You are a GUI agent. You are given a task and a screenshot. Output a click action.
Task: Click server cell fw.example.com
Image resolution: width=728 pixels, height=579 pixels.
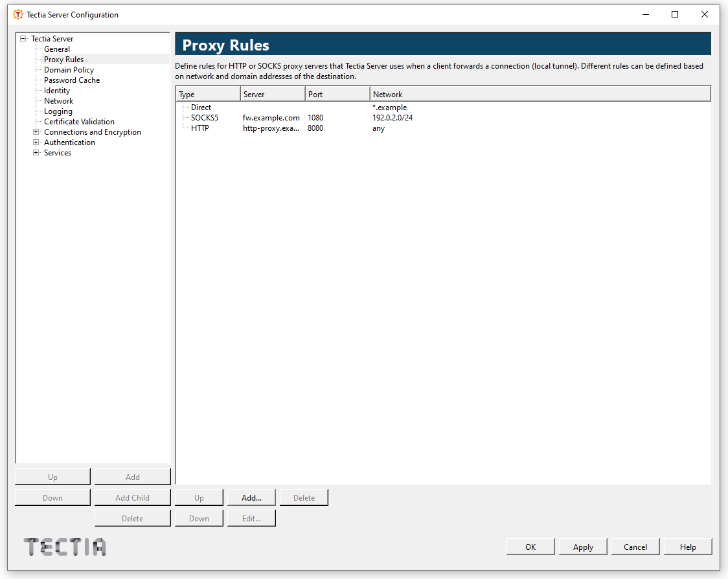pyautogui.click(x=271, y=118)
